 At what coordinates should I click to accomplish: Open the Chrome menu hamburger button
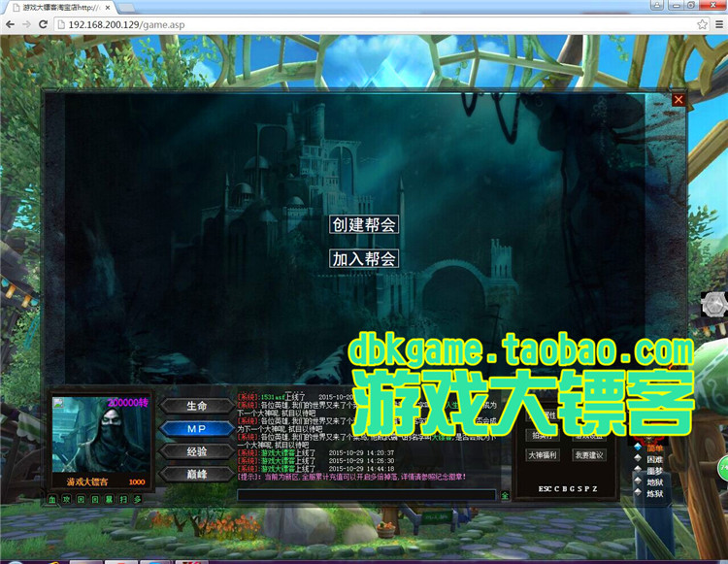[719, 24]
